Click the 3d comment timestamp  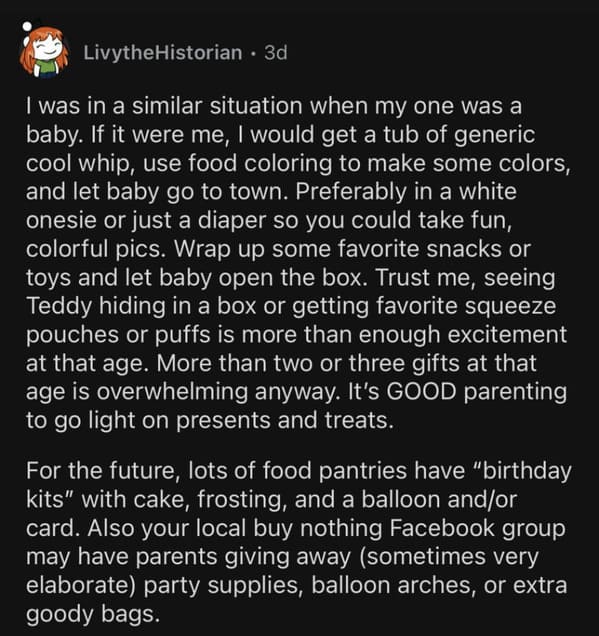point(276,53)
